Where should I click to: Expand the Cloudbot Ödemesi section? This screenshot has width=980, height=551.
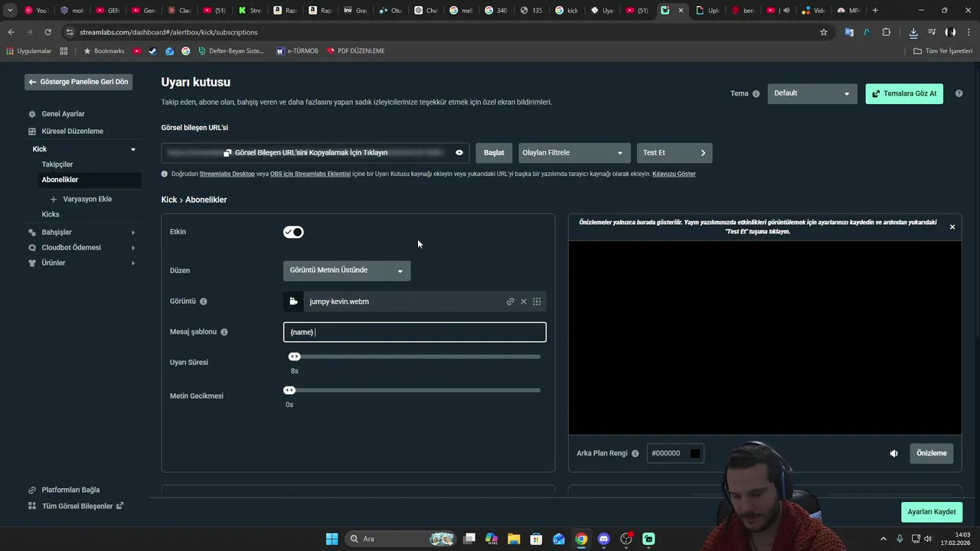[x=133, y=248]
